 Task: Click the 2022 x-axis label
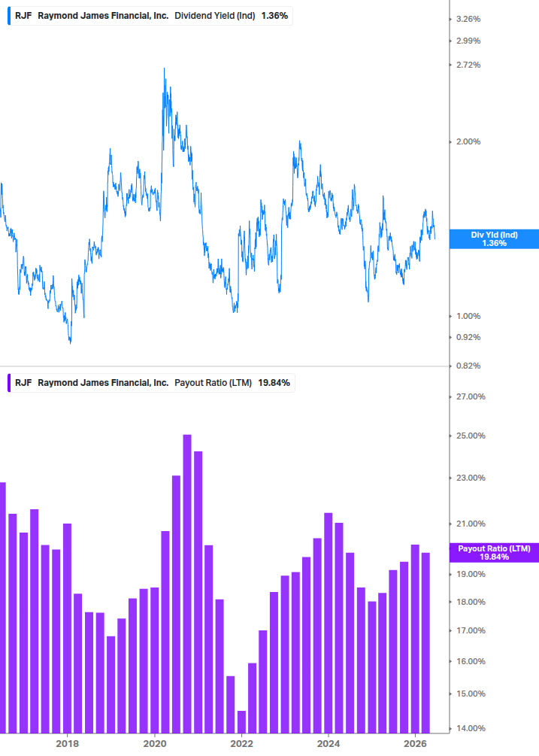(x=241, y=743)
